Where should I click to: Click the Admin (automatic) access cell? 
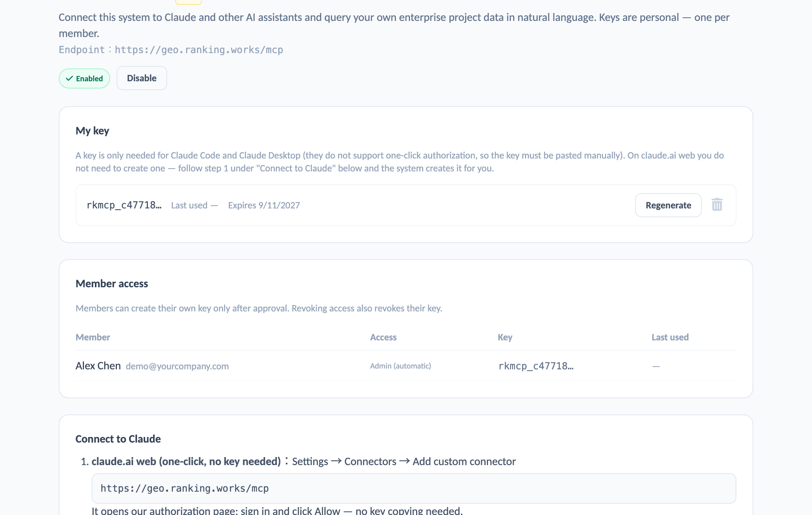[400, 366]
